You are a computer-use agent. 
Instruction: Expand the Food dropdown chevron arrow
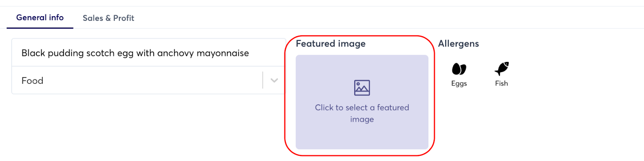click(274, 80)
